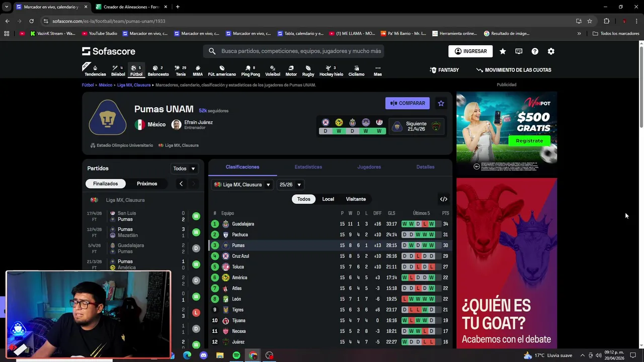Expand the Mas sports menu
Screen dimensions: 644x362
(378, 70)
